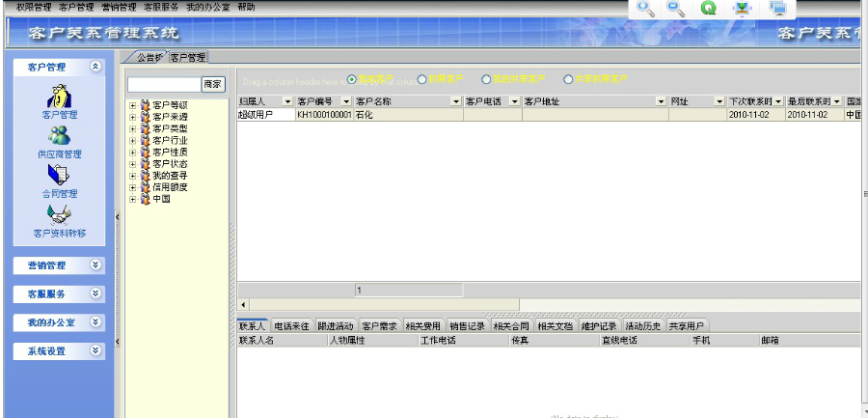Image resolution: width=868 pixels, height=418 pixels.
Task: Switch to the 相关费用 tab
Action: (423, 326)
